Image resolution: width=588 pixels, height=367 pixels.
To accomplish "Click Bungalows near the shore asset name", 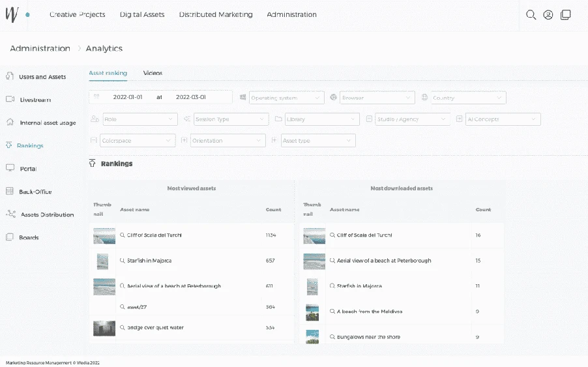I will [x=368, y=336].
